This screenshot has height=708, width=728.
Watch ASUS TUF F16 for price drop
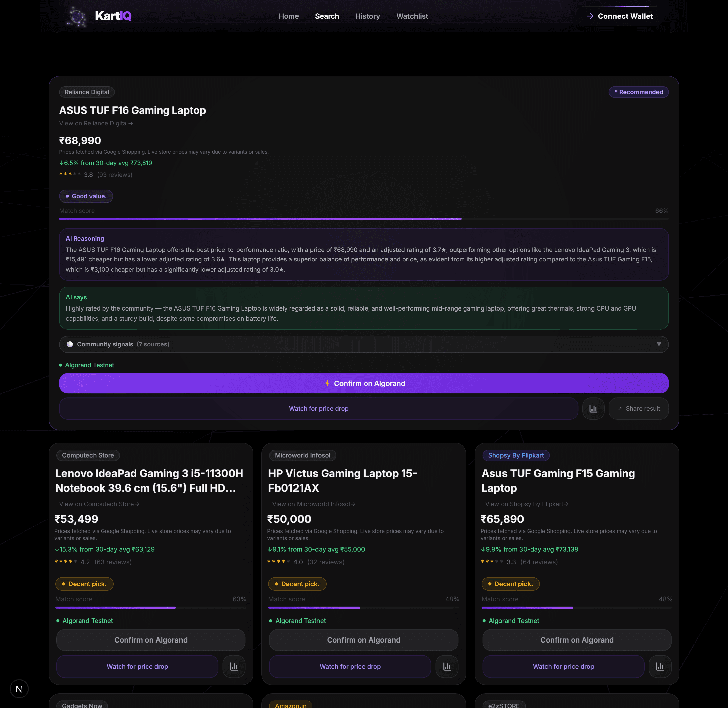[x=319, y=409]
